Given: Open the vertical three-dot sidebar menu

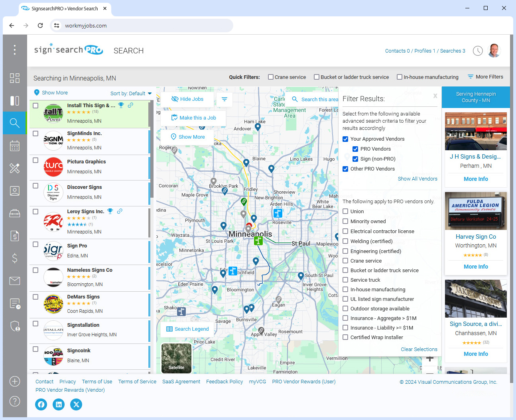Looking at the screenshot, I should [x=15, y=50].
